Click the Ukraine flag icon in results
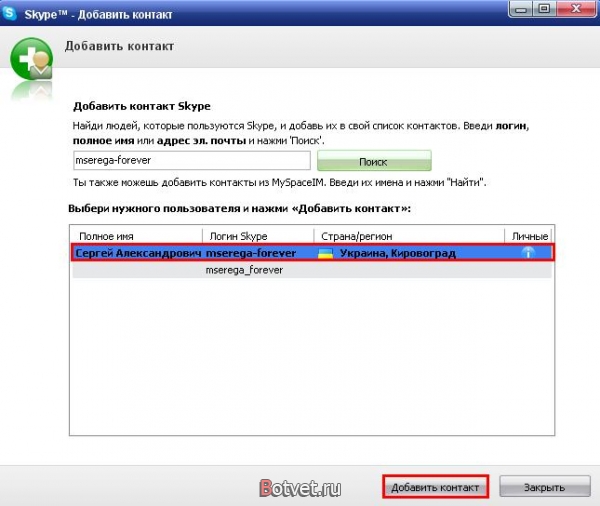600x506 pixels. [325, 253]
